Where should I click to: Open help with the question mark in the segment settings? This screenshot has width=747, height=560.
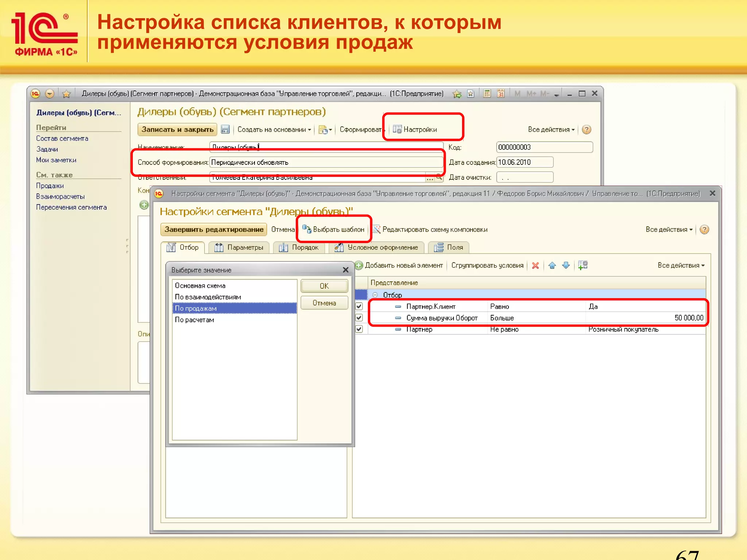[704, 230]
